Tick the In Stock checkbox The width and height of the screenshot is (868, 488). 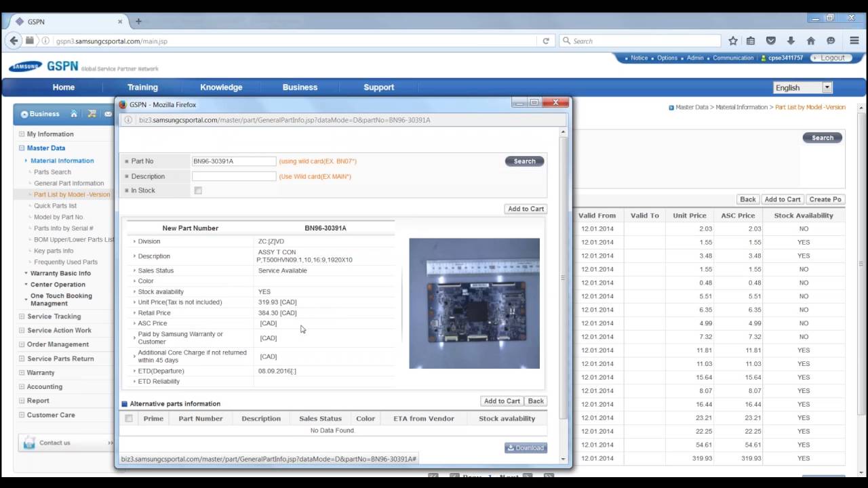coord(198,190)
